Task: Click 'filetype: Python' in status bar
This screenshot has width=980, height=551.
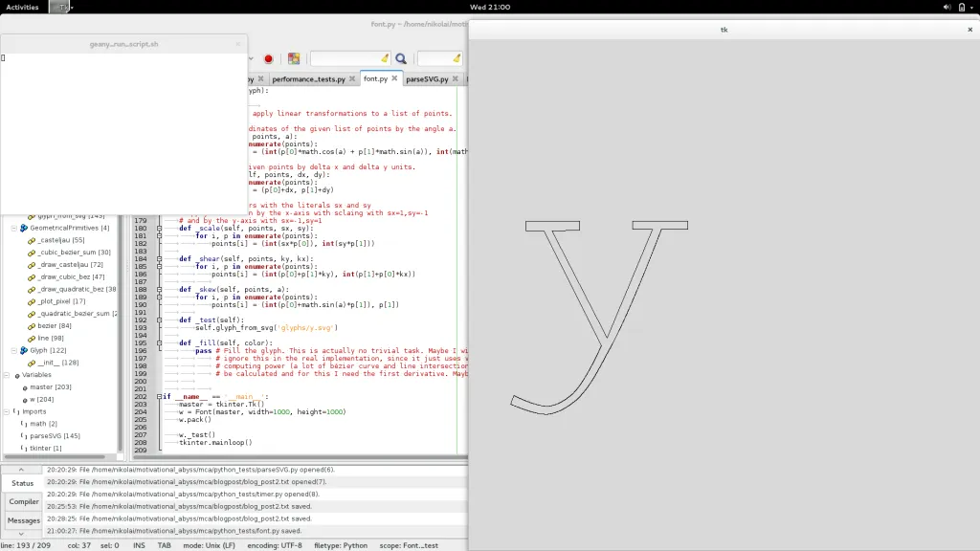Action: tap(341, 545)
